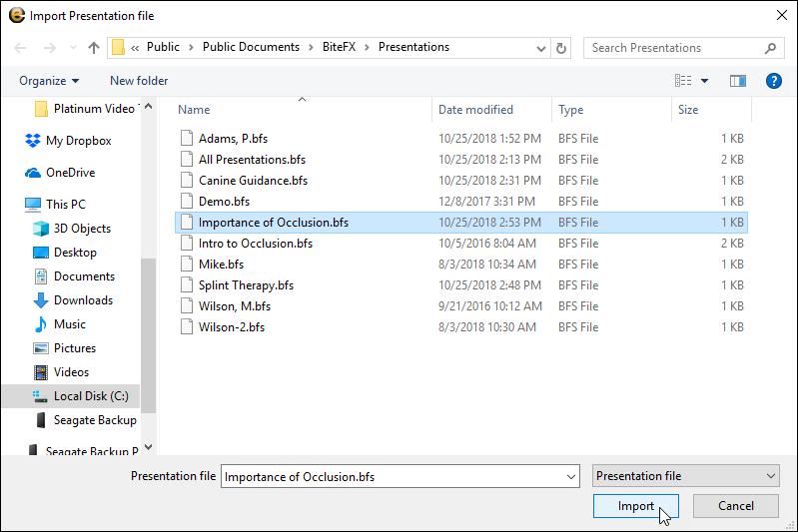Click the Dropbox icon in sidebar
This screenshot has width=798, height=532.
(33, 141)
